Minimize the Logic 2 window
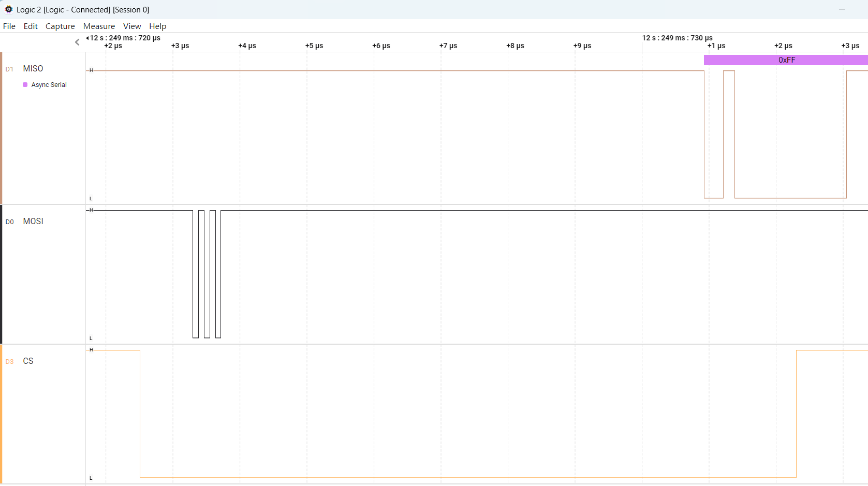 pyautogui.click(x=842, y=9)
